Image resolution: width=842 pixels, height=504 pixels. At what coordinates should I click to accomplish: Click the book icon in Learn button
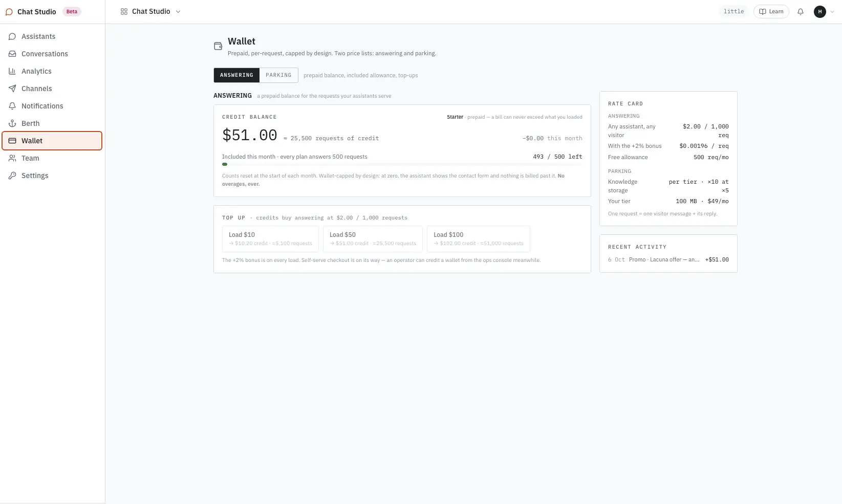(x=763, y=11)
